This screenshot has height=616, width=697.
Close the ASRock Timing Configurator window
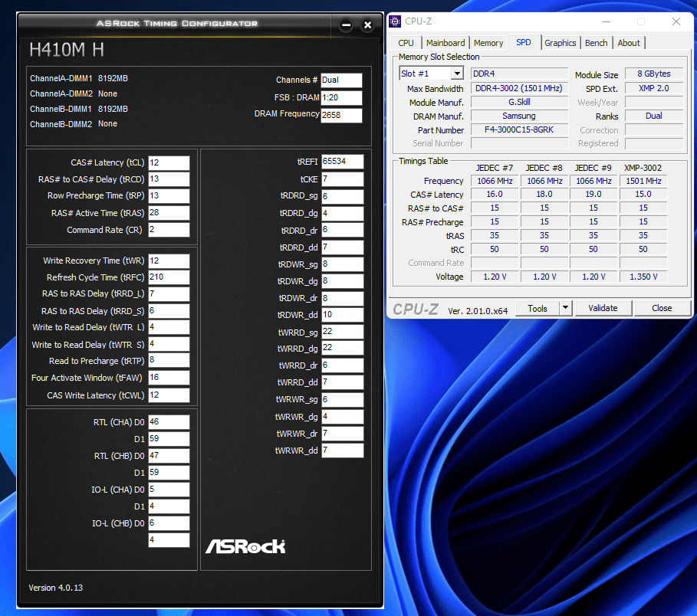pos(367,25)
